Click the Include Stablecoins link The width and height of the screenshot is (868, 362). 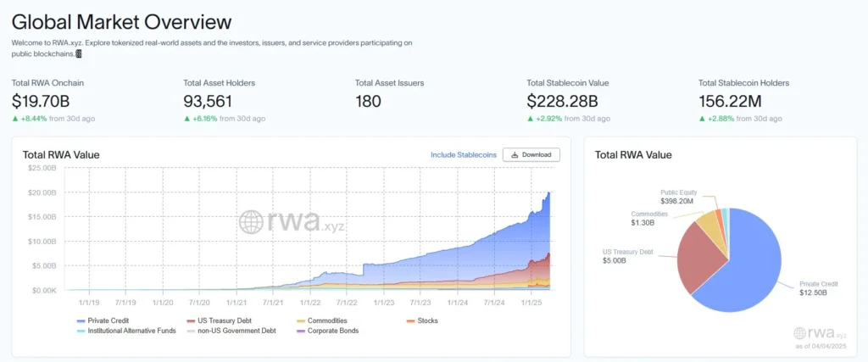[463, 155]
